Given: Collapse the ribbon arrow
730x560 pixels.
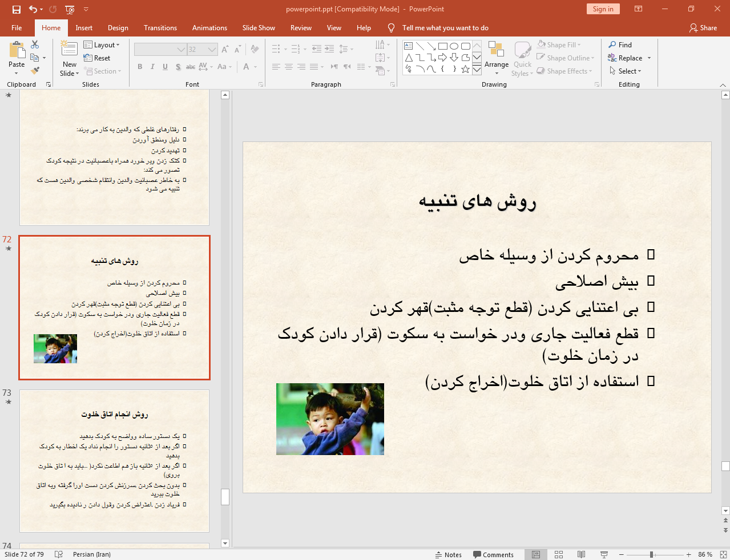Looking at the screenshot, I should 723,84.
